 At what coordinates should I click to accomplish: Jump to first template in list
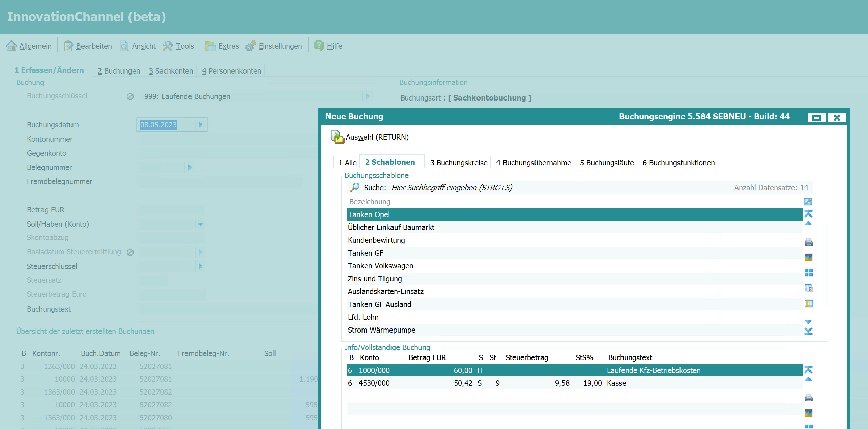coord(808,214)
